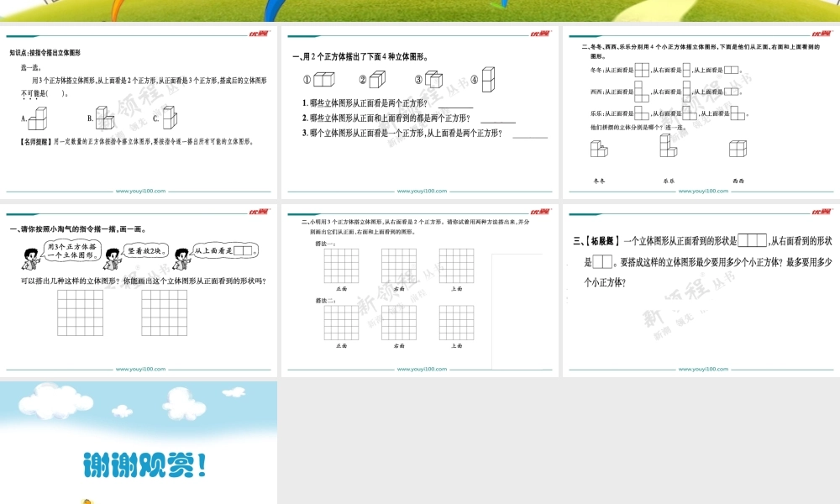Screen dimensions: 840x504
Task: Select cube figure option B
Action: (104, 117)
